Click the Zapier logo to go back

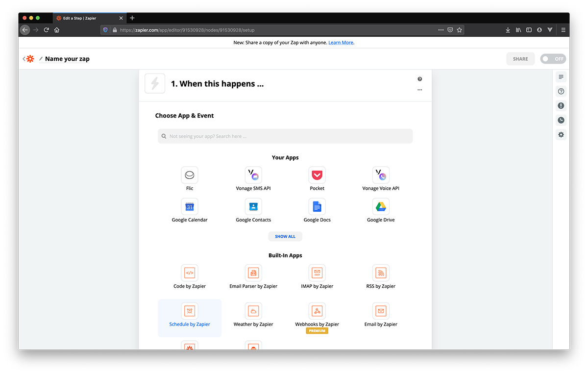click(30, 59)
